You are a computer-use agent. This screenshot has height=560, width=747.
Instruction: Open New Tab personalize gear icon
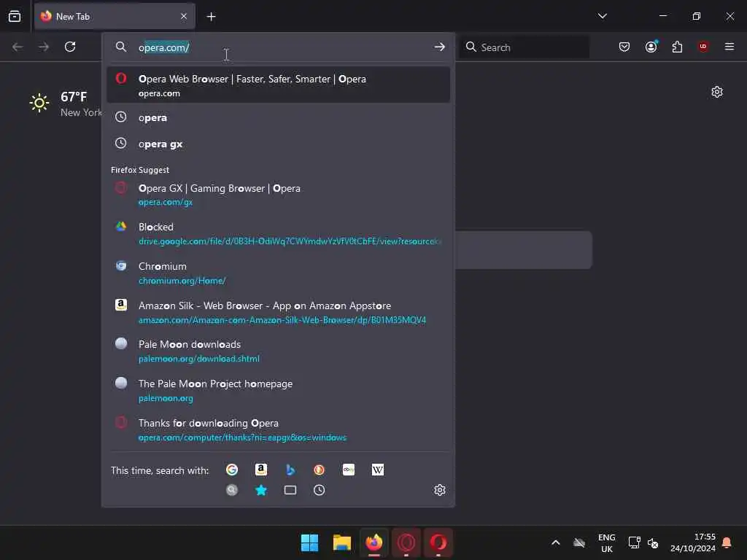(x=716, y=92)
